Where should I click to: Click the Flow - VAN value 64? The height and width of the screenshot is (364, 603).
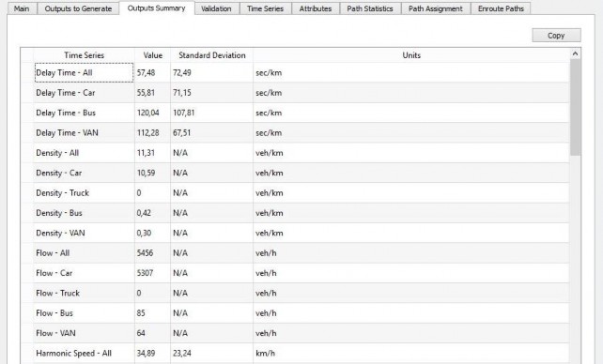[141, 333]
